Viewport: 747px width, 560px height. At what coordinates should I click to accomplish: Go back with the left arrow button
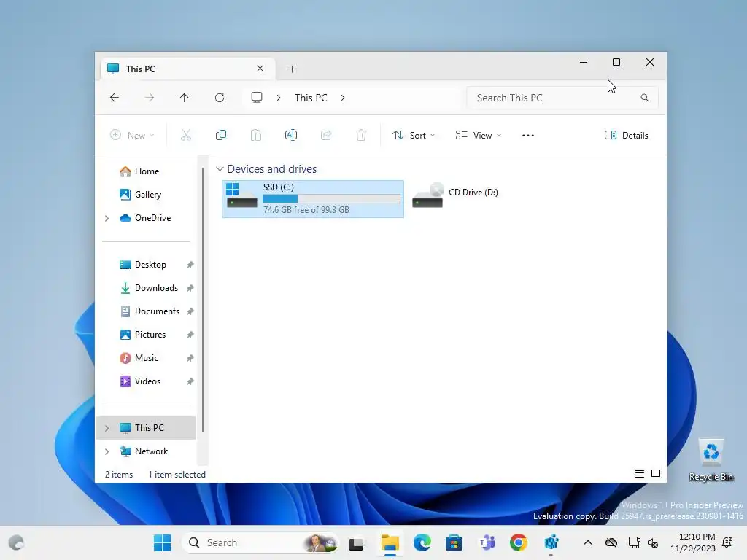point(115,98)
